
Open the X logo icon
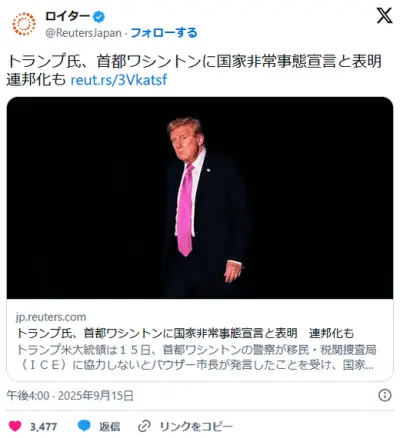coord(385,15)
